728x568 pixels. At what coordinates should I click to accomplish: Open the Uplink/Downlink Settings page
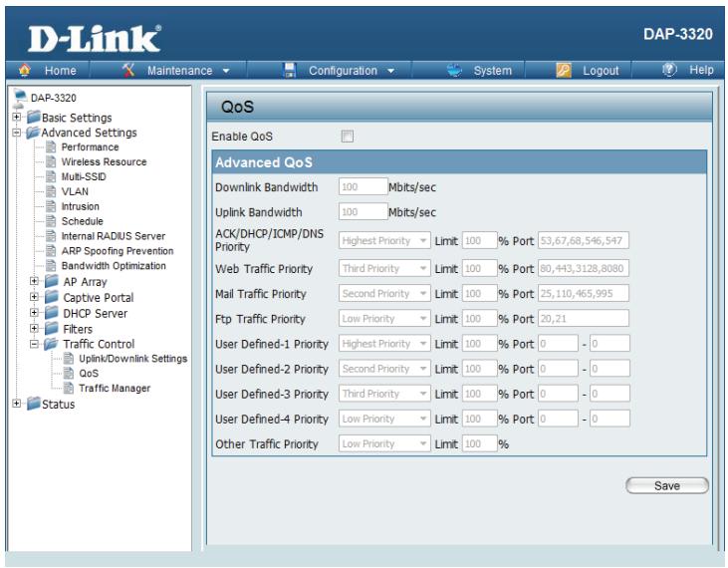coord(132,359)
